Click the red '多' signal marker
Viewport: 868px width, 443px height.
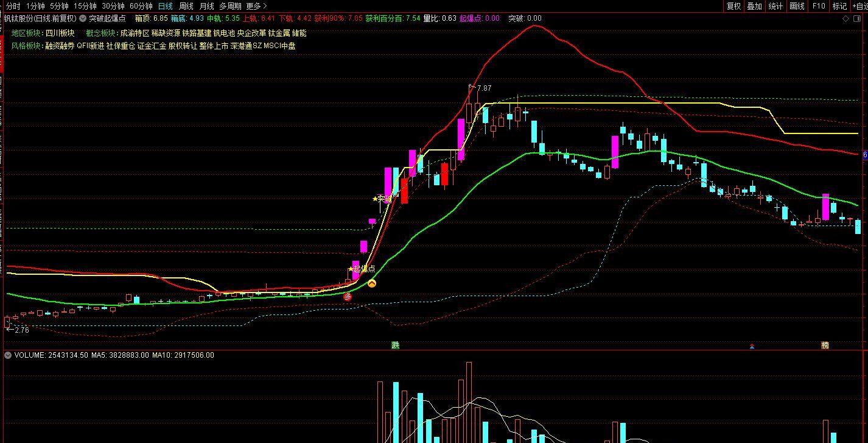348,297
